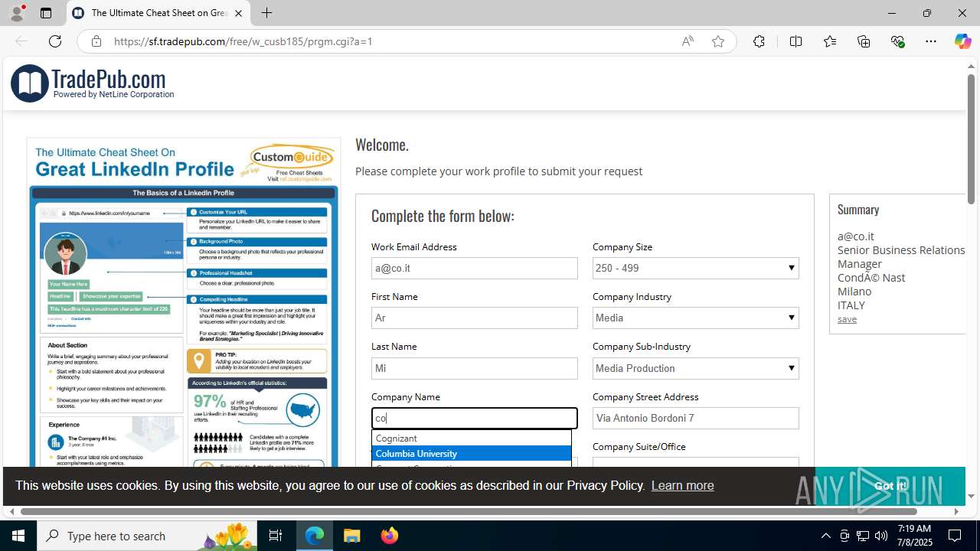Open Favorites list icon
Screen dimensions: 980x551
830,41
